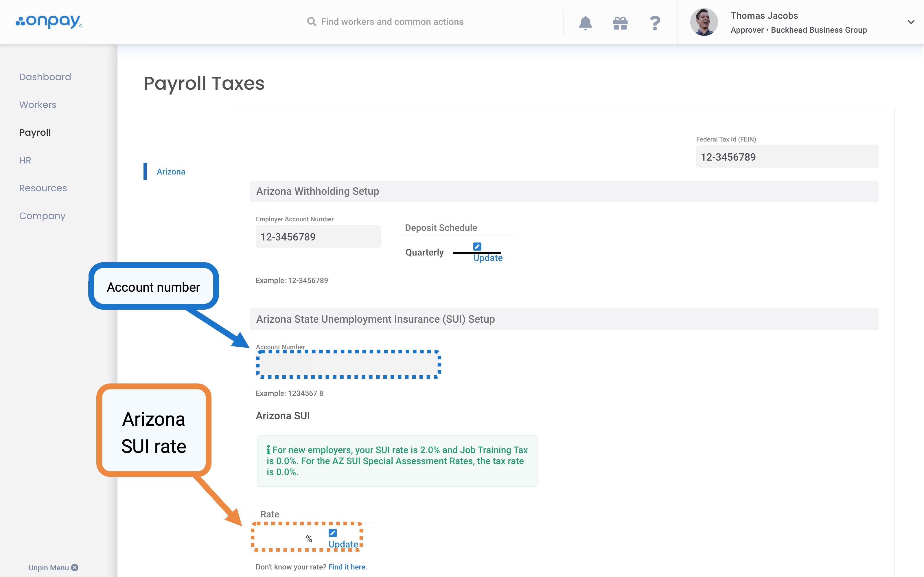Click the Thomas Jacobs profile photo
This screenshot has height=577, width=924.
704,22
